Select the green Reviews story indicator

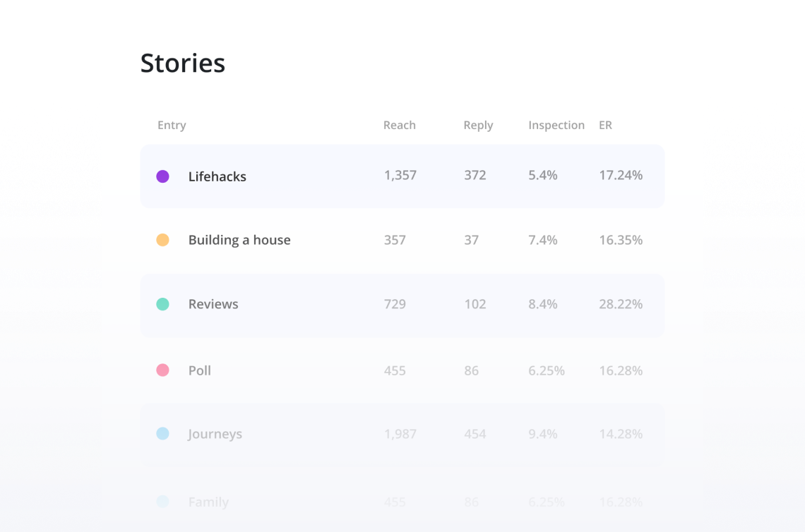(163, 303)
